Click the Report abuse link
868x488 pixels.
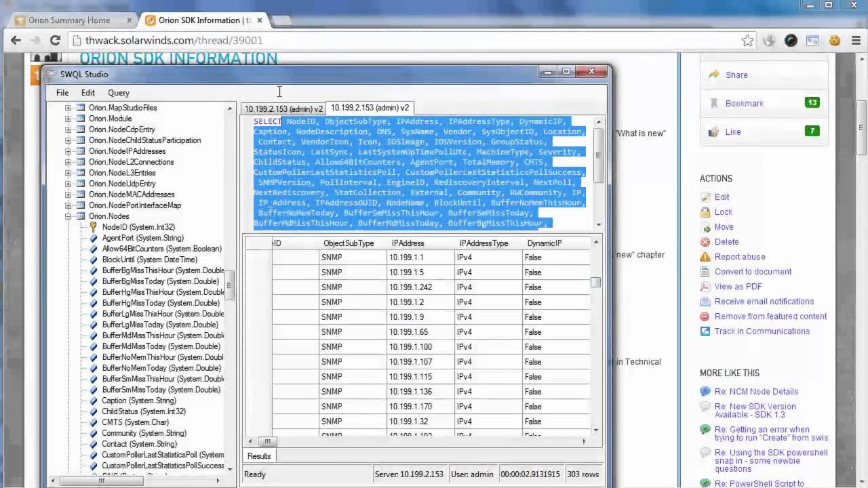tap(740, 257)
